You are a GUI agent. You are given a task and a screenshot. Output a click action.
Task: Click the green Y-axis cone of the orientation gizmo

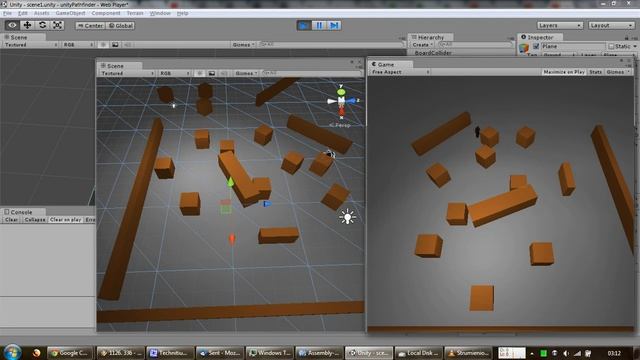(341, 92)
